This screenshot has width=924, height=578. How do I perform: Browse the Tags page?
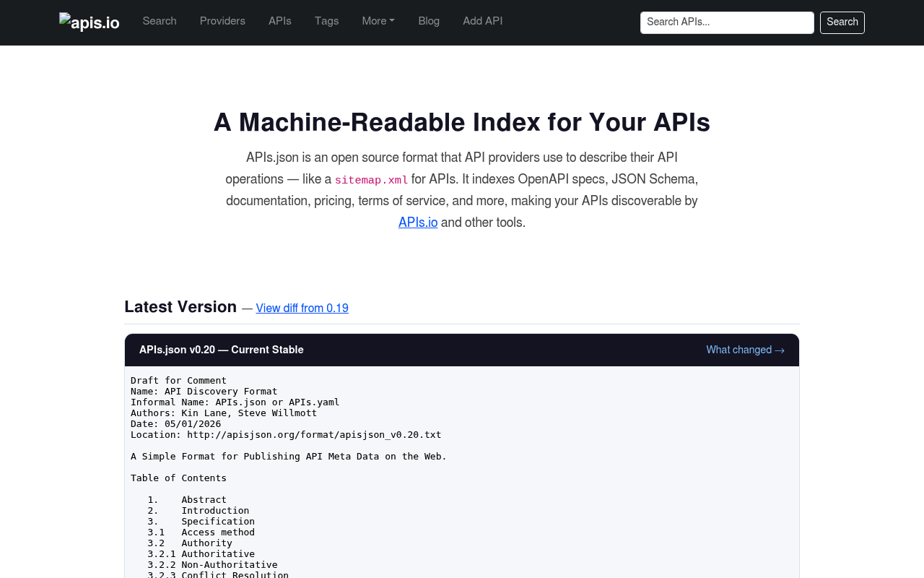(326, 22)
